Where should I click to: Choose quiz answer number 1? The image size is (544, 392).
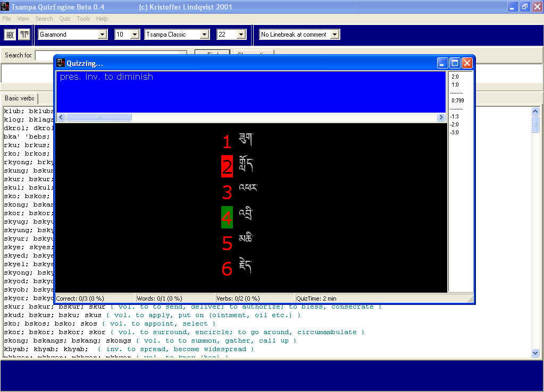pyautogui.click(x=227, y=142)
